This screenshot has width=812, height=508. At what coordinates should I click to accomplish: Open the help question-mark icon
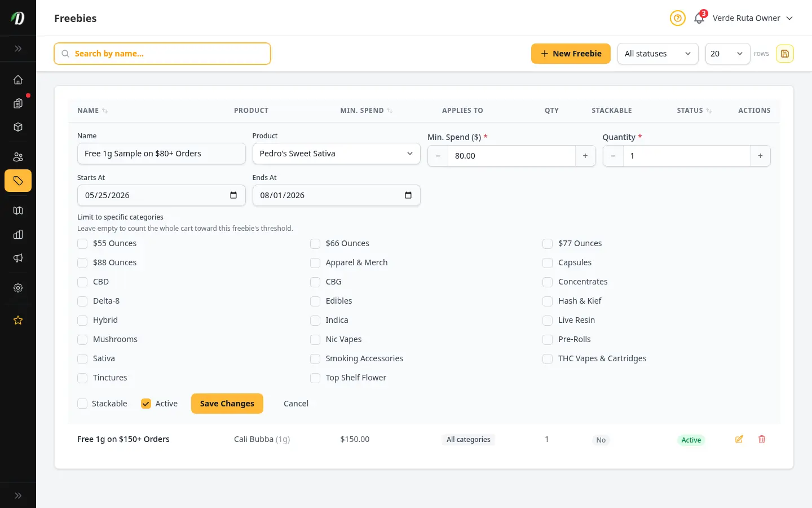677,18
